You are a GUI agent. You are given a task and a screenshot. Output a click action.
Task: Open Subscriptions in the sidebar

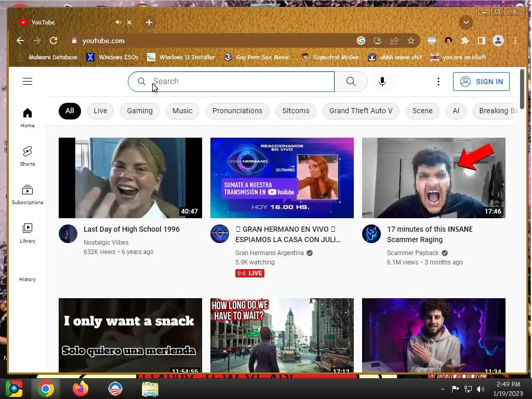pyautogui.click(x=28, y=194)
